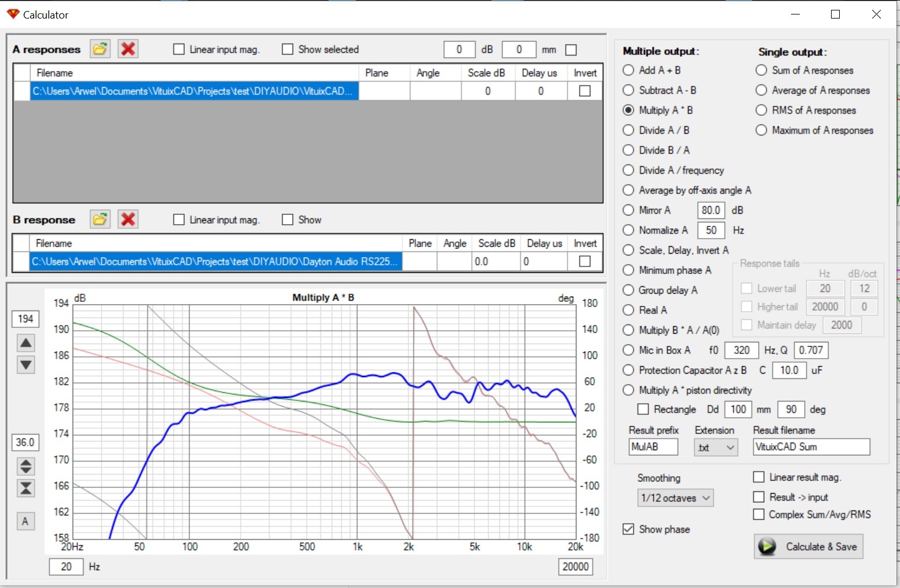Toggle Show selected checkbox
Image resolution: width=900 pixels, height=588 pixels.
[x=287, y=49]
